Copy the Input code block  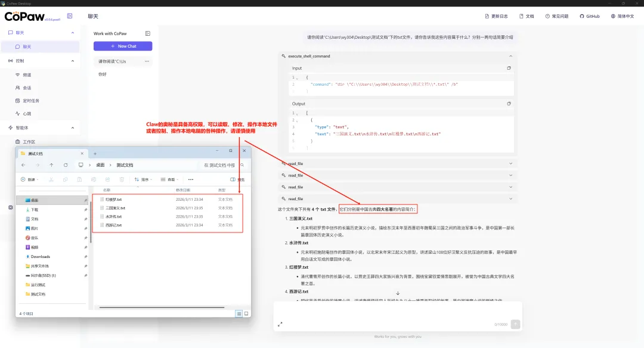coord(509,68)
